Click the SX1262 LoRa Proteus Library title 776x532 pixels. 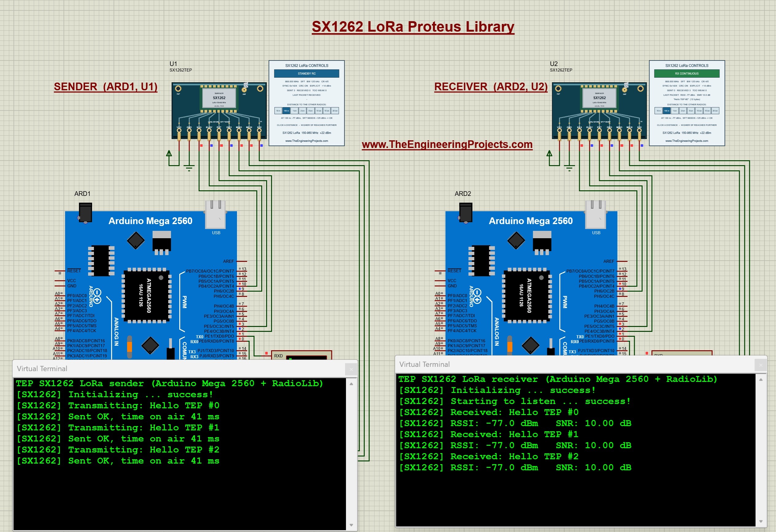pos(413,27)
